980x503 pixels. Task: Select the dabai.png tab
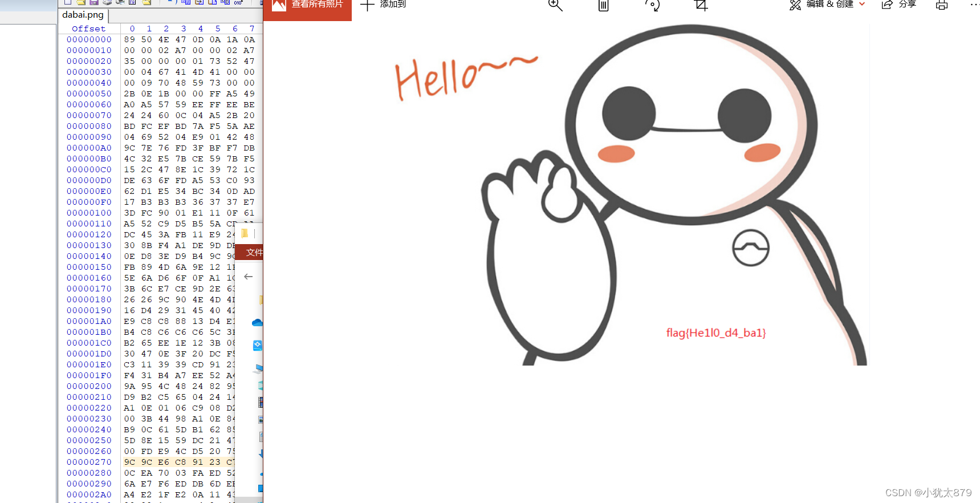[x=83, y=15]
